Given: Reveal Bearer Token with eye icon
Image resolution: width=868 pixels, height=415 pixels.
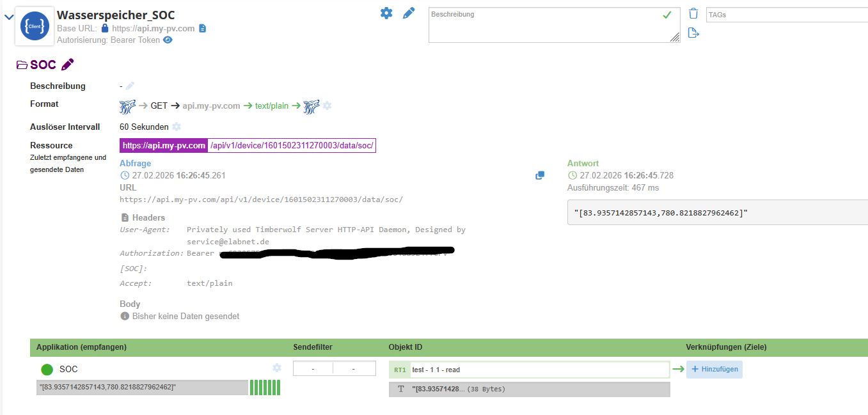Looking at the screenshot, I should (168, 40).
